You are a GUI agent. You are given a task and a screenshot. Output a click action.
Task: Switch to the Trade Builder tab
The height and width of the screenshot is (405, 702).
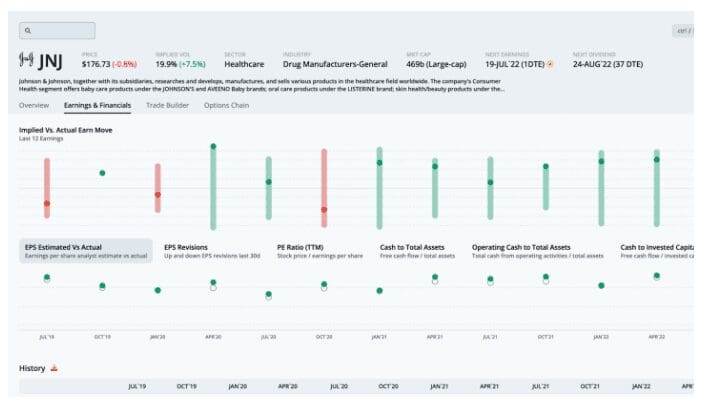168,105
